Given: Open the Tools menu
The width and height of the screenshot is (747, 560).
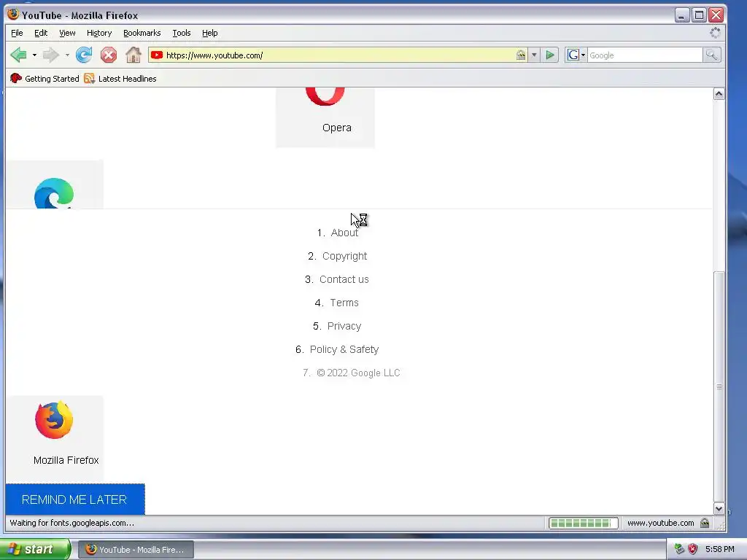Looking at the screenshot, I should click(x=182, y=33).
